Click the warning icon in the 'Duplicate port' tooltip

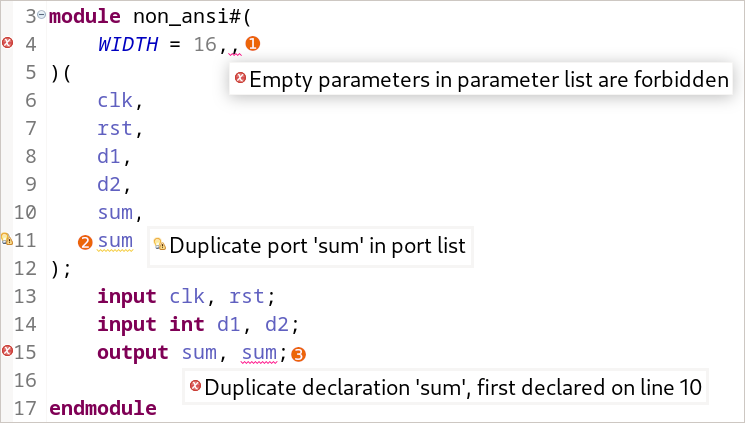coord(160,244)
